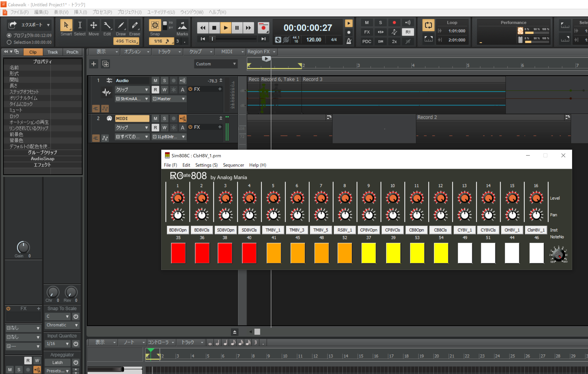
Task: Add FX to the Audio track
Action: click(x=220, y=89)
